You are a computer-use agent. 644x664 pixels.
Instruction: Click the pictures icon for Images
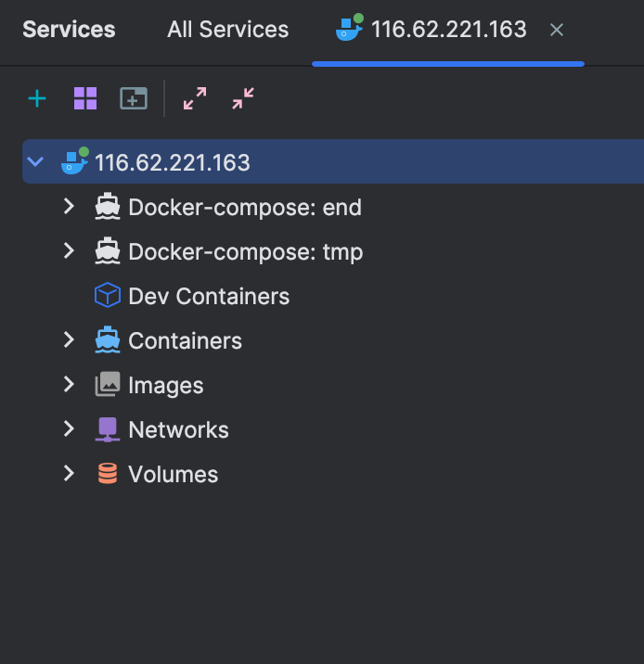coord(108,384)
